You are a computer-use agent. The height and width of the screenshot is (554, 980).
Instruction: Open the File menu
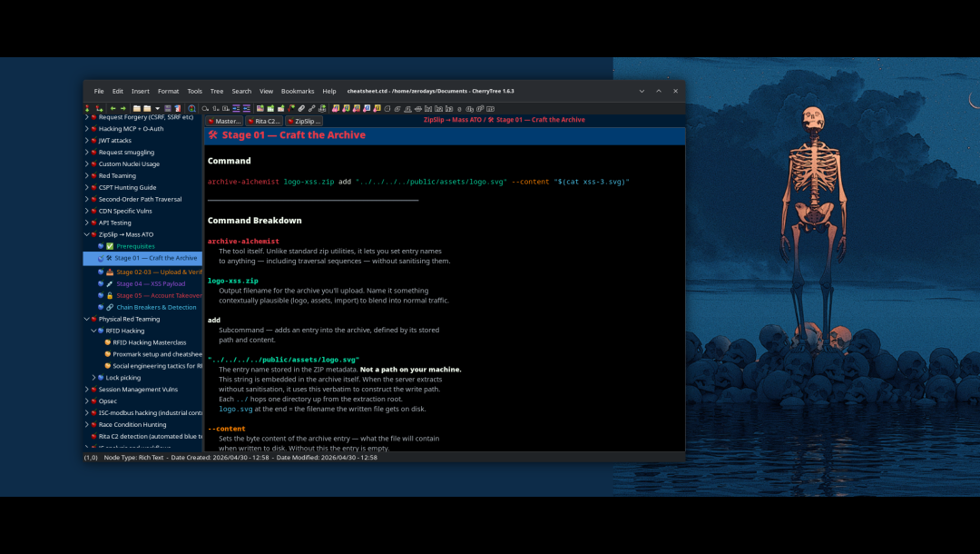99,92
